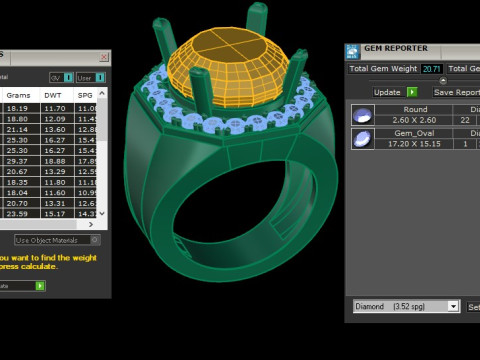Click the green Update play icon
The height and width of the screenshot is (360, 480).
coord(412,92)
